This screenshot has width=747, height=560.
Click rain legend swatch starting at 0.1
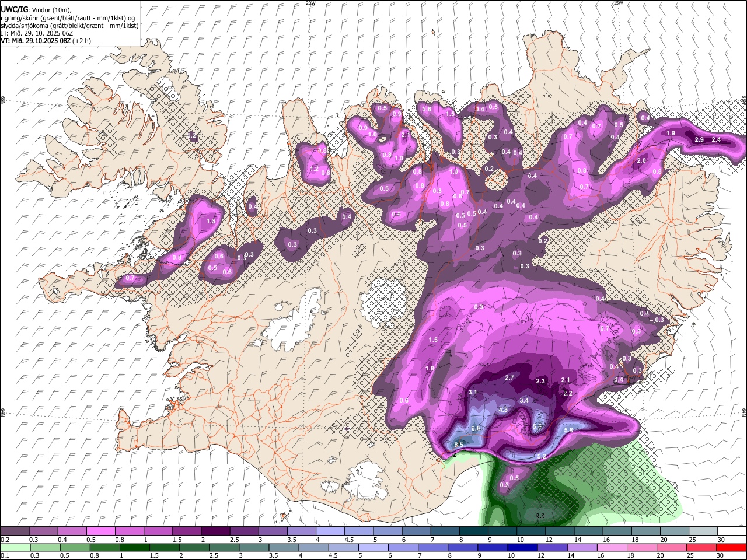pos(15,547)
